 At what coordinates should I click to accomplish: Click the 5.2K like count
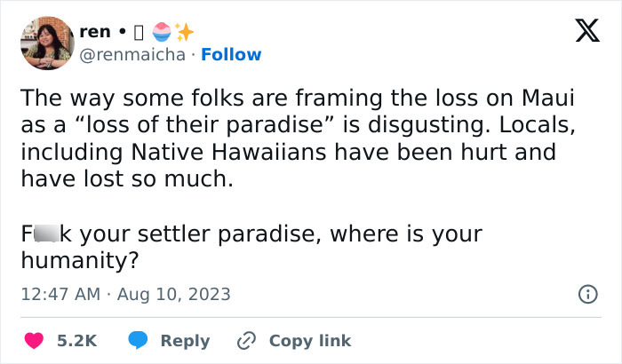click(77, 340)
